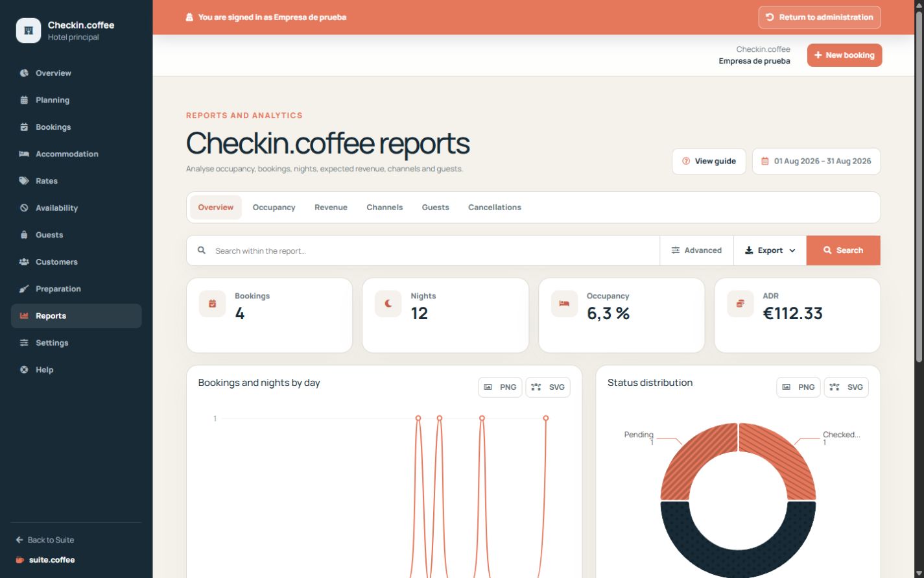Click the ADR card coins icon
This screenshot has height=578, width=924.
[x=740, y=304]
